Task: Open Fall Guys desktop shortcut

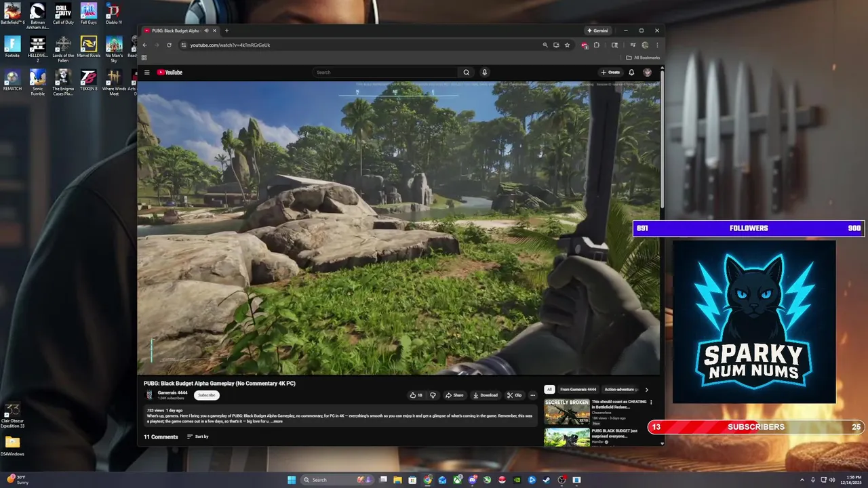Action: click(x=88, y=14)
